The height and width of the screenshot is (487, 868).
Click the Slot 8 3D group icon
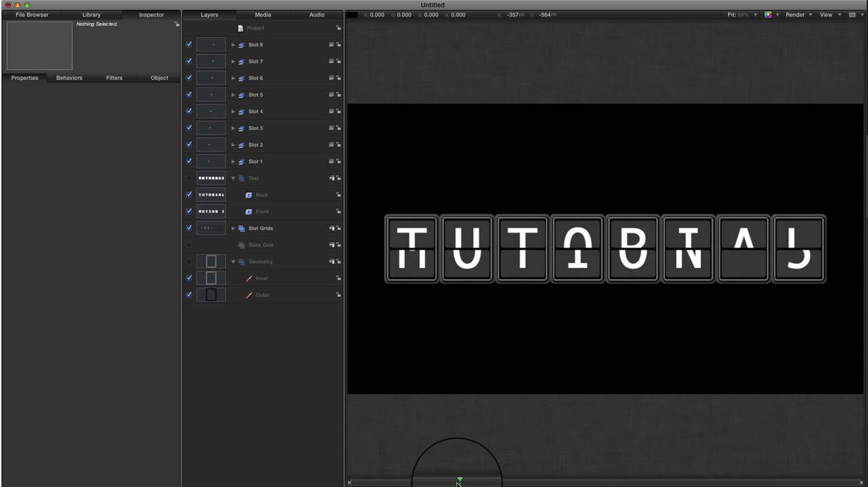241,45
